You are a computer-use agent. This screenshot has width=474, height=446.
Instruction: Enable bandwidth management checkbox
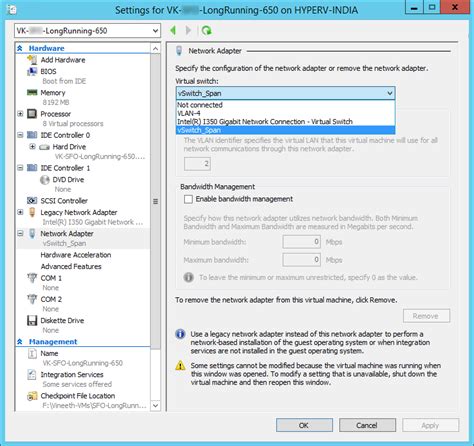click(x=188, y=199)
